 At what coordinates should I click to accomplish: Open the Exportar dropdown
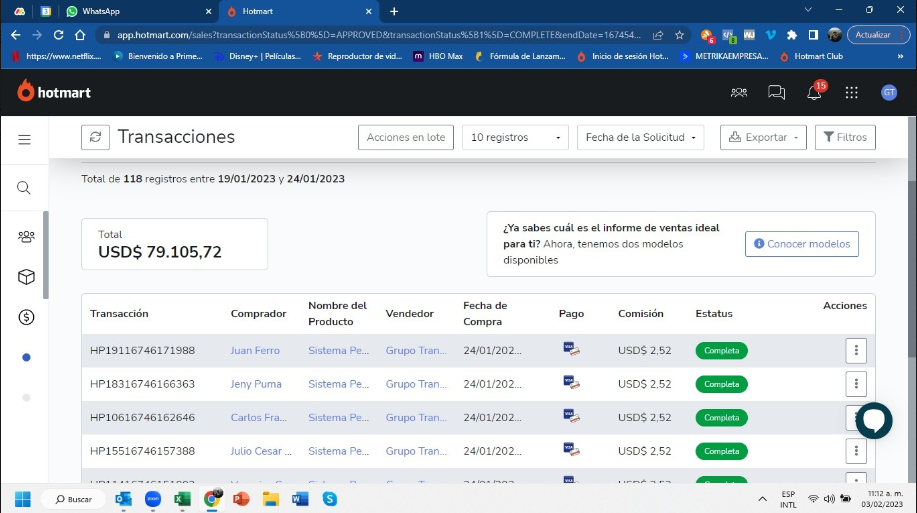click(x=763, y=137)
